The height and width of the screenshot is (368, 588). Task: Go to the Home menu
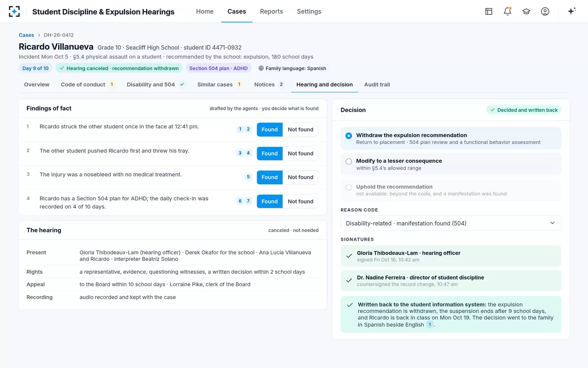205,11
